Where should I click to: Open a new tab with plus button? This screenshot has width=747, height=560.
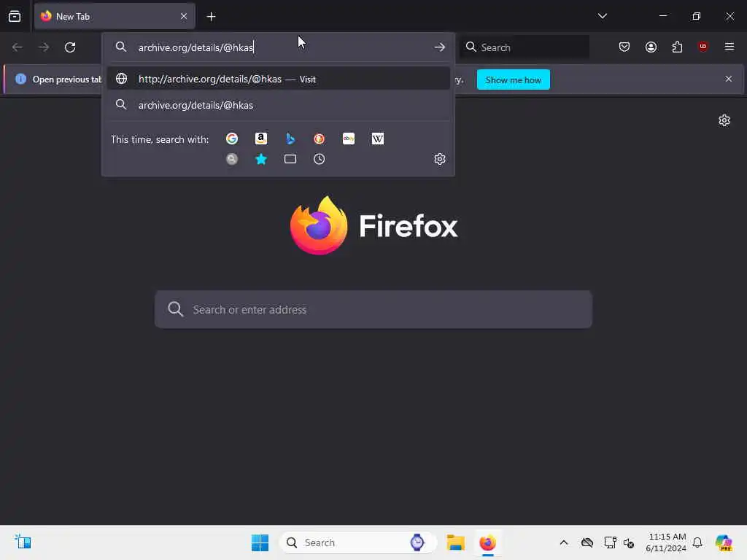pyautogui.click(x=211, y=17)
